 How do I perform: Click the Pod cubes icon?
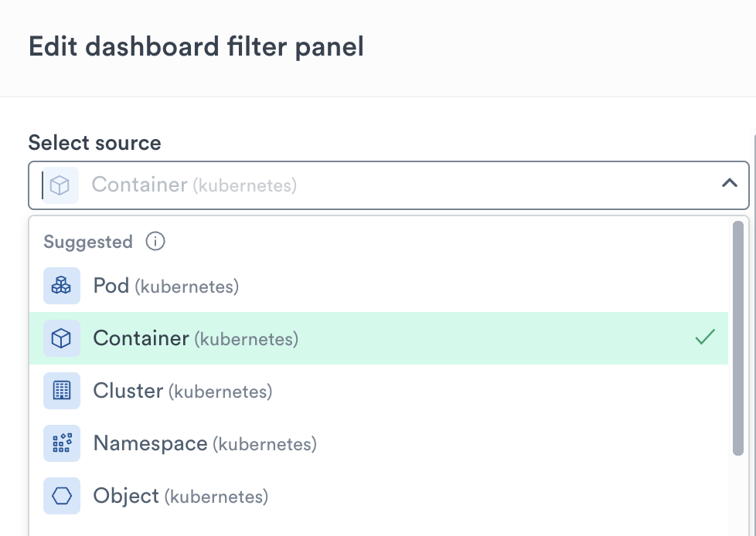(x=61, y=287)
